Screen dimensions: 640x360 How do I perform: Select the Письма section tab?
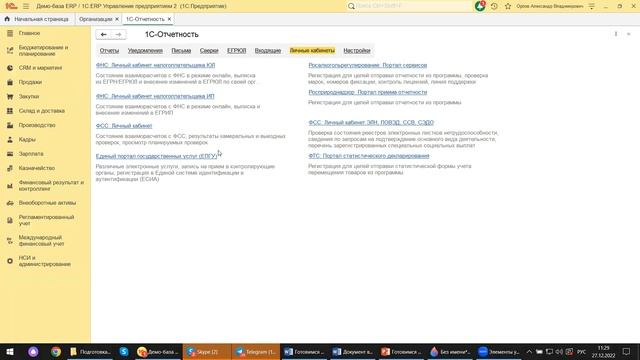(181, 51)
